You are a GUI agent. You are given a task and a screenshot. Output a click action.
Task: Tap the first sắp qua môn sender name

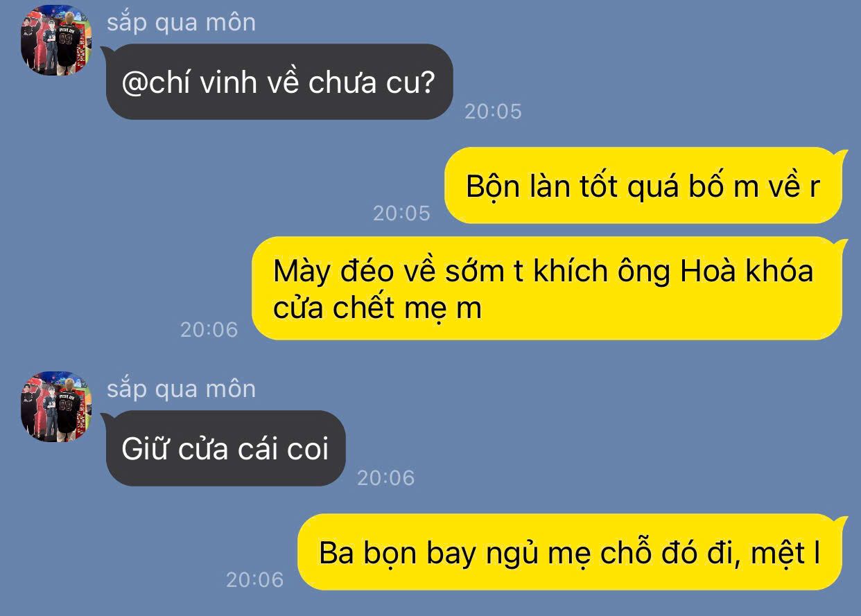(181, 23)
